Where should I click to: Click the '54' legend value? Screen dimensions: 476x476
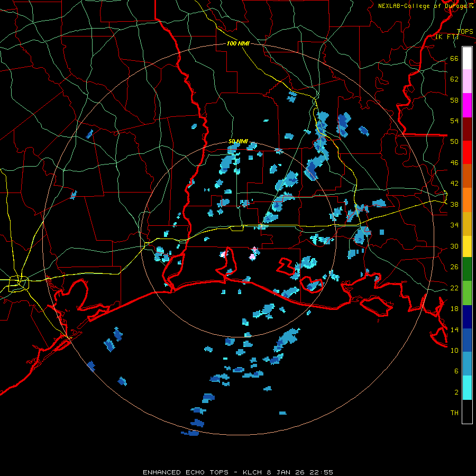point(454,121)
